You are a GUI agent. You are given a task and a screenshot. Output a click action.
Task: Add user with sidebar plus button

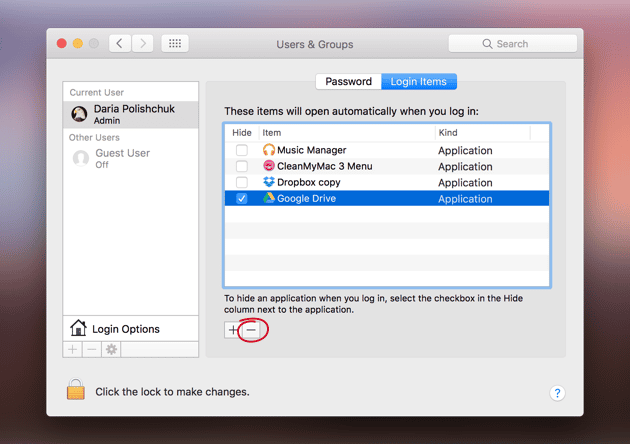(x=73, y=350)
